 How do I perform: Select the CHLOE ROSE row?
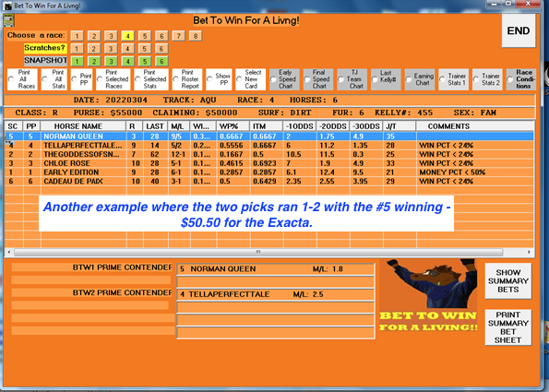[269, 163]
